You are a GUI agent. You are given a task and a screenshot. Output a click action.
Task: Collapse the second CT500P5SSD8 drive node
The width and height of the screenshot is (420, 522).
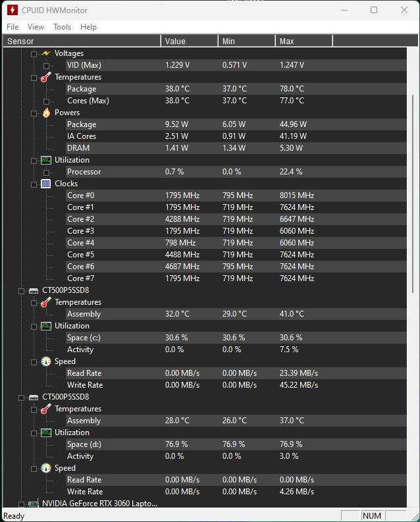[22, 398]
